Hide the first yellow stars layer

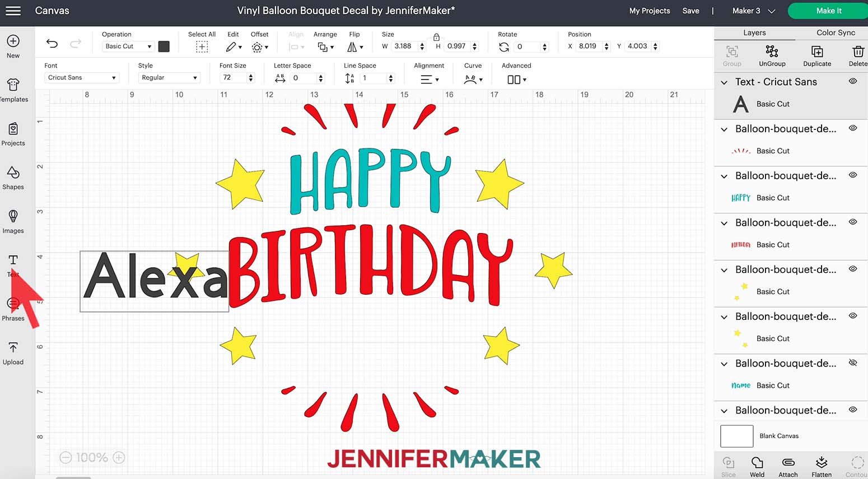853,269
